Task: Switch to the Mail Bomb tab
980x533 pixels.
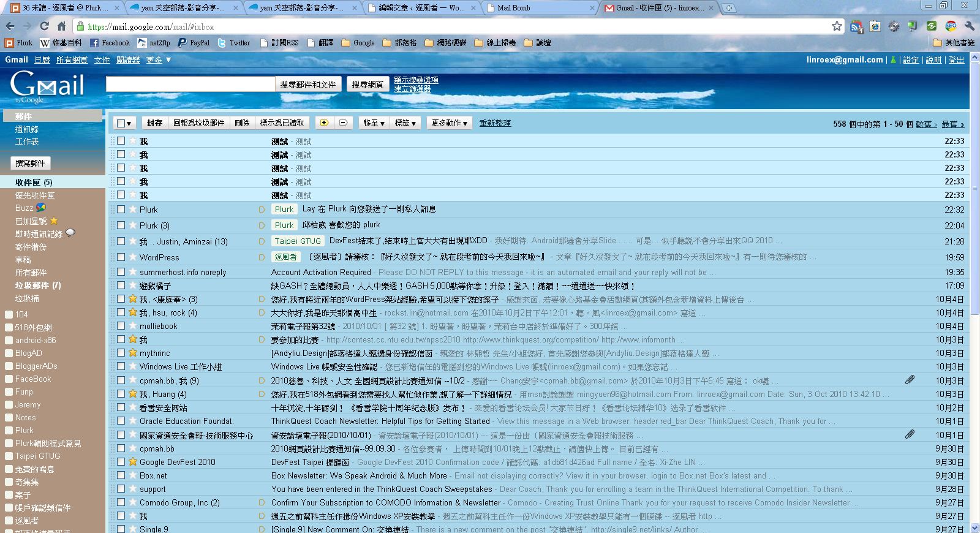Action: pos(538,8)
